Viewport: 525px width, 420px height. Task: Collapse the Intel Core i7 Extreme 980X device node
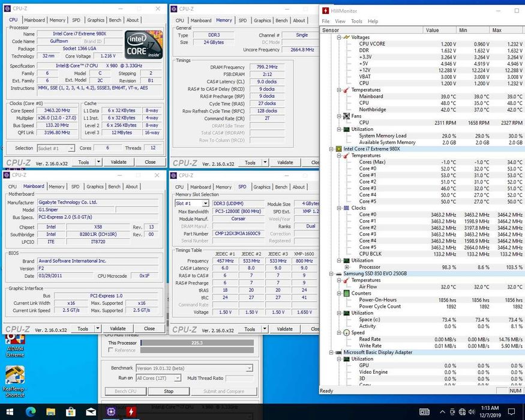tap(331, 149)
